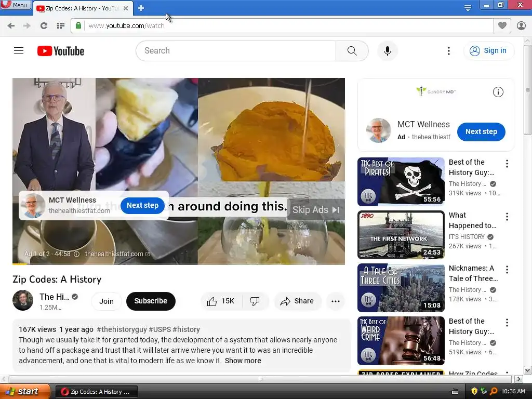The width and height of the screenshot is (532, 399).
Task: Open the Windows start menu
Action: click(x=24, y=392)
